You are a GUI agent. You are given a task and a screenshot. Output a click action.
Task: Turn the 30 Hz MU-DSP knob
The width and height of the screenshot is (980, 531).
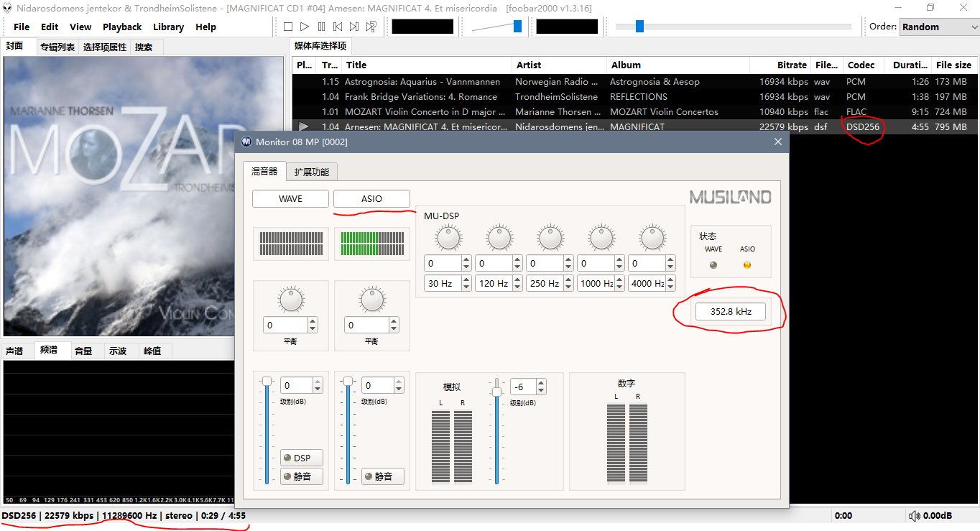tap(448, 236)
